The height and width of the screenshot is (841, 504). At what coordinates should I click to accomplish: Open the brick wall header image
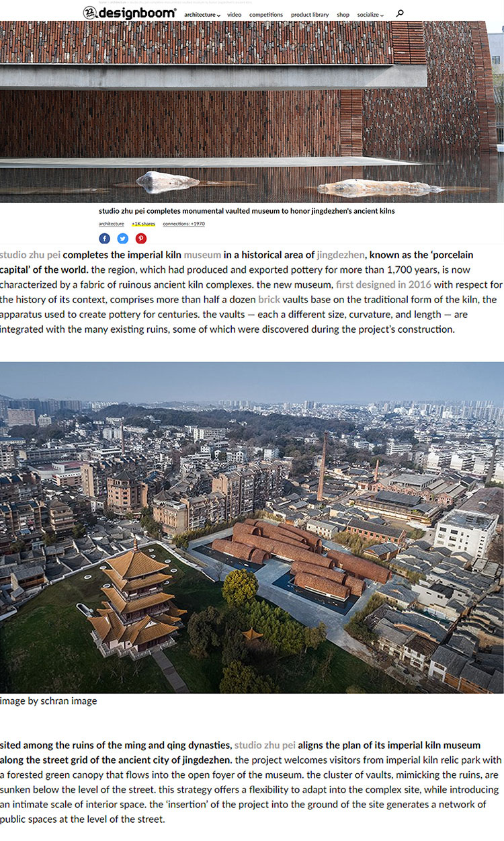coord(252,112)
